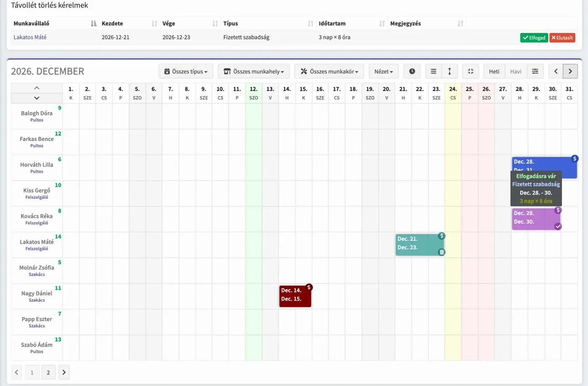Go to next month arrow
588x386 pixels.
tap(570, 71)
